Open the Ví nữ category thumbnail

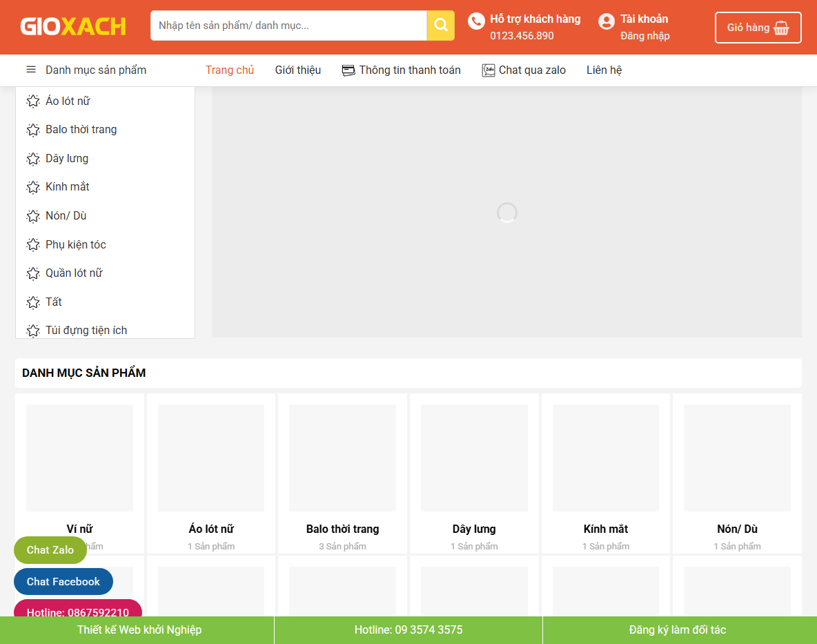[x=79, y=458]
